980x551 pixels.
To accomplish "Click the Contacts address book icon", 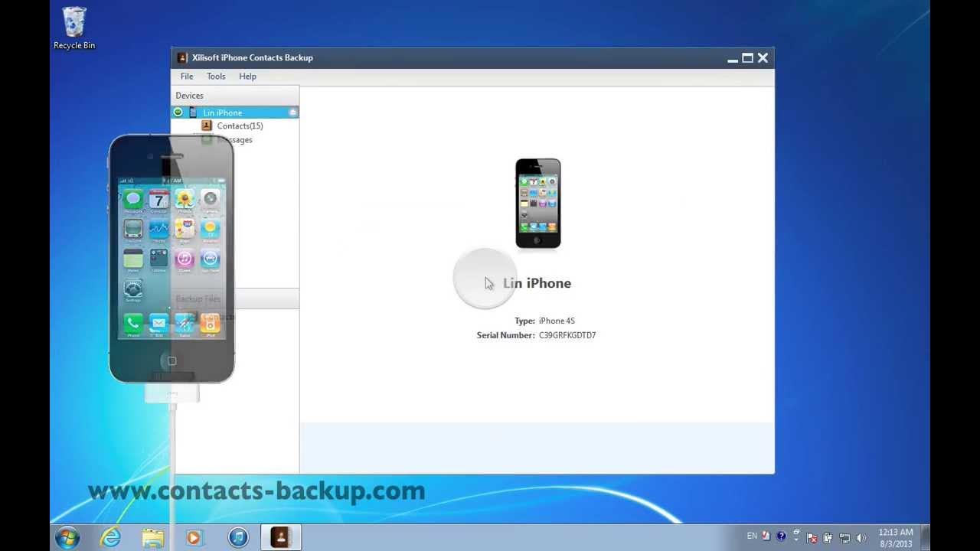I will tap(207, 126).
